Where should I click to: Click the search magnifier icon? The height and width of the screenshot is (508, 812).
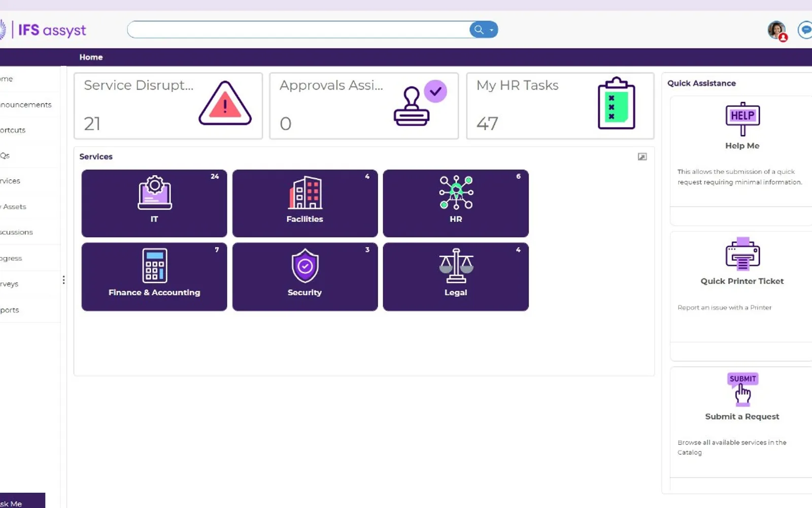(x=479, y=29)
